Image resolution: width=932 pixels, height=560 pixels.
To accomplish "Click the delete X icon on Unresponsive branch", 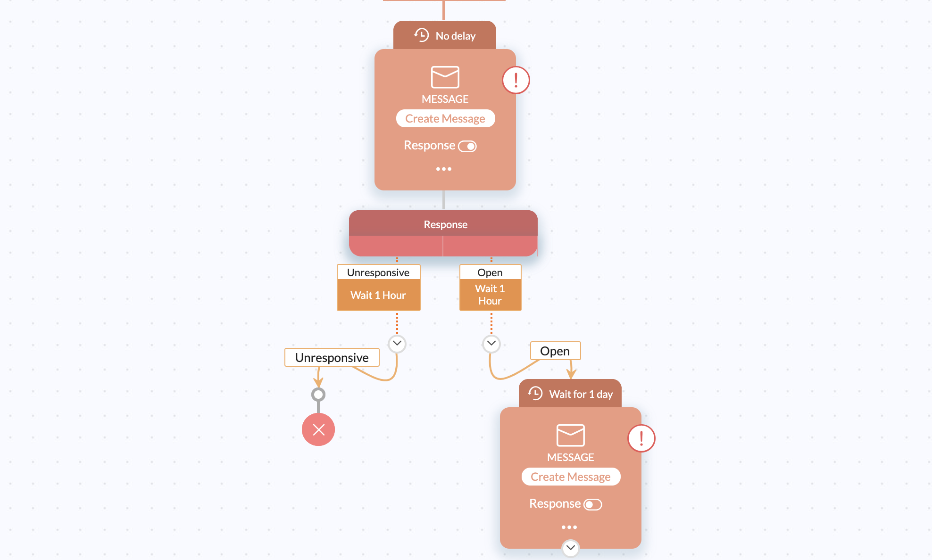I will pos(319,428).
